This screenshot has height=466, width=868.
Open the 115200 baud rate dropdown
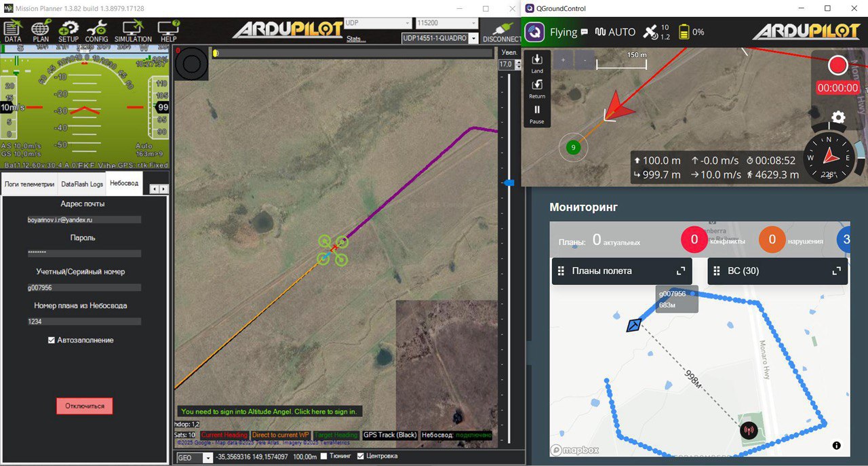(x=446, y=22)
